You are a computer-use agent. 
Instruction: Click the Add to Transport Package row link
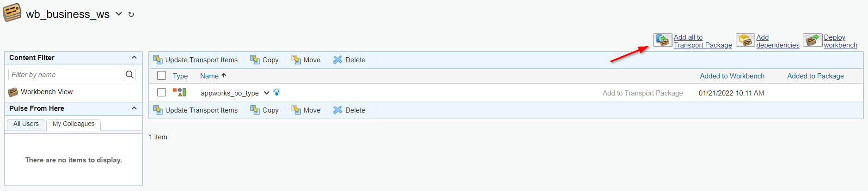tap(642, 93)
